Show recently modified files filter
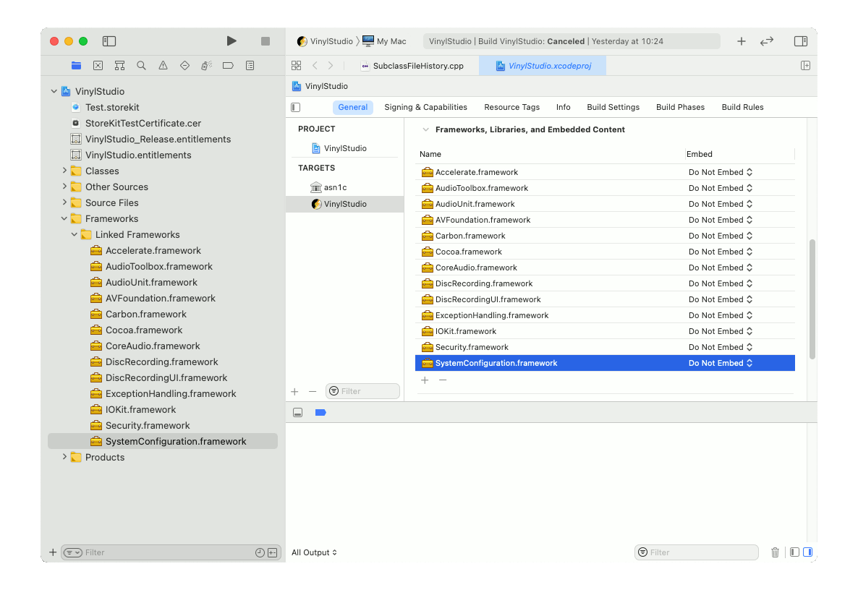Viewport: 858px width, 616px height. pyautogui.click(x=260, y=552)
